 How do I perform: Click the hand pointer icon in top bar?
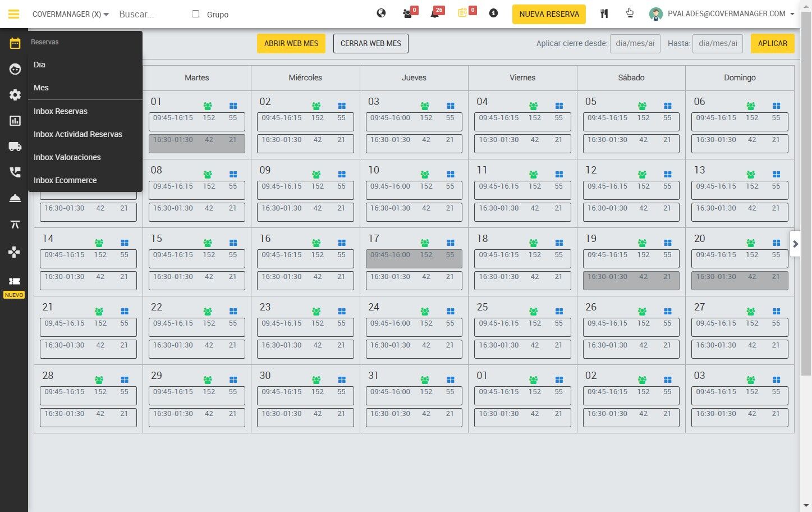tap(630, 13)
